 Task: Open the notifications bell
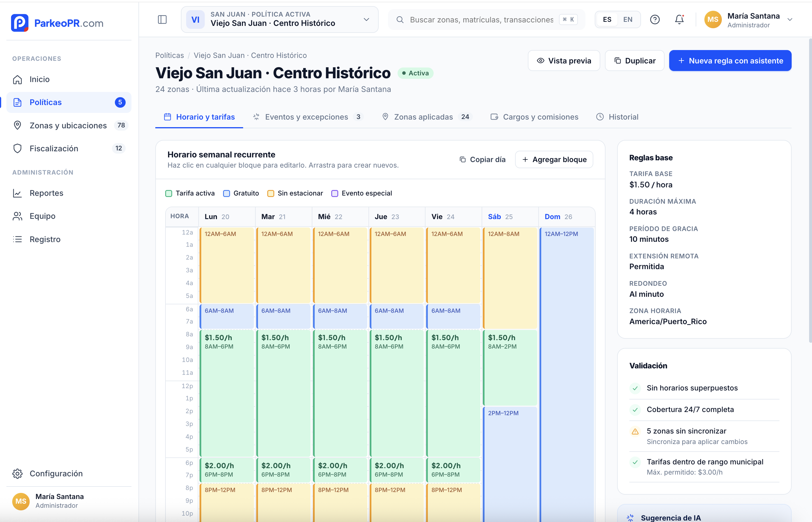[679, 20]
